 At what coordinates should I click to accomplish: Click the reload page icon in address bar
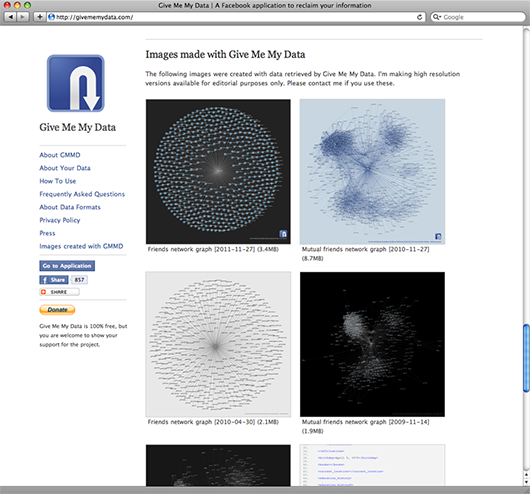coord(419,17)
